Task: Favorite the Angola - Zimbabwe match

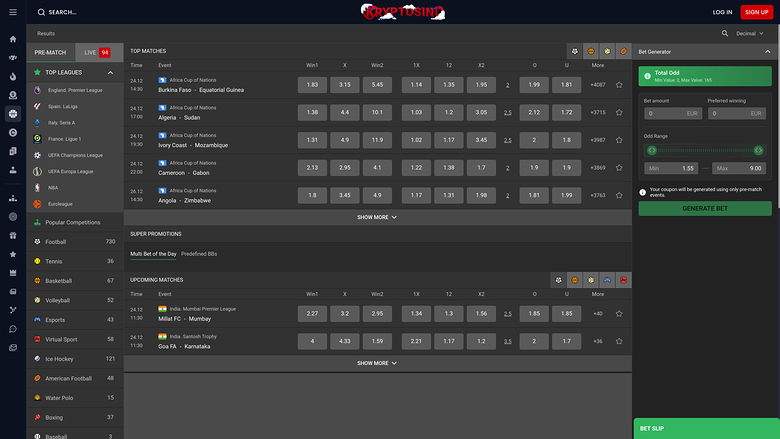Action: coord(619,195)
